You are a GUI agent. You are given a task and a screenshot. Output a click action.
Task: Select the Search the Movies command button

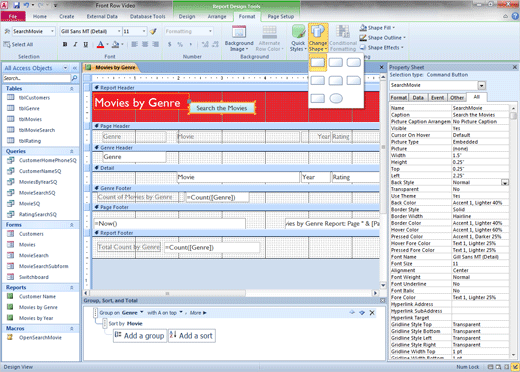tap(222, 108)
